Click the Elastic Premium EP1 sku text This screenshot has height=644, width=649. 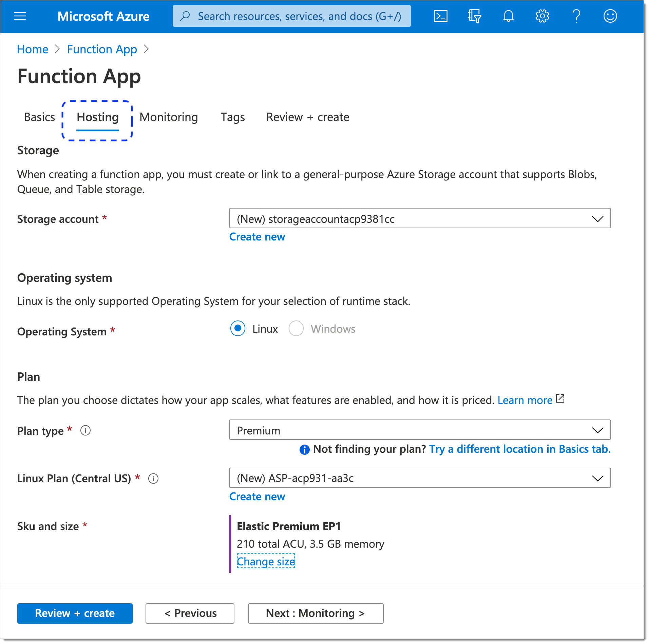click(x=289, y=526)
